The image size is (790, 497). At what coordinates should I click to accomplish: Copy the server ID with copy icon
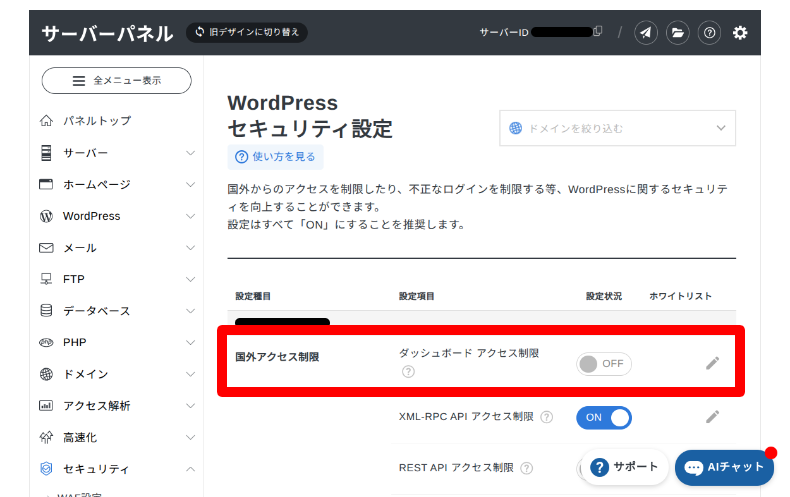pos(598,31)
